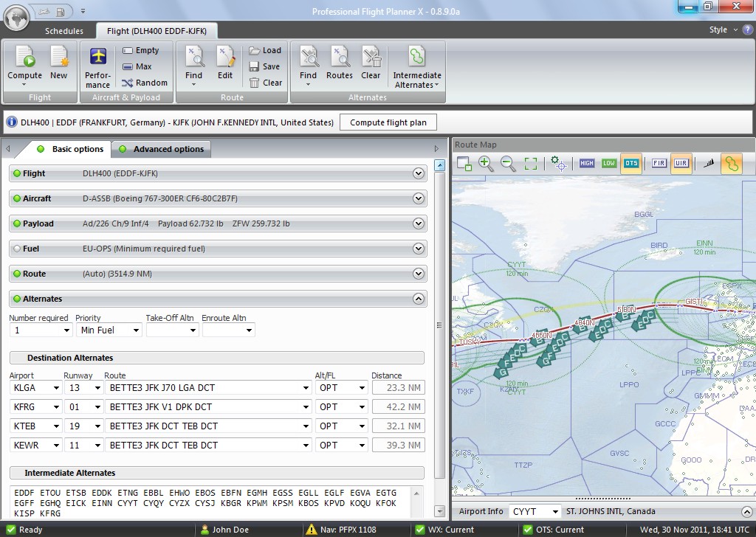Image resolution: width=756 pixels, height=537 pixels.
Task: Disable the OTS tracks overlay
Action: point(630,163)
